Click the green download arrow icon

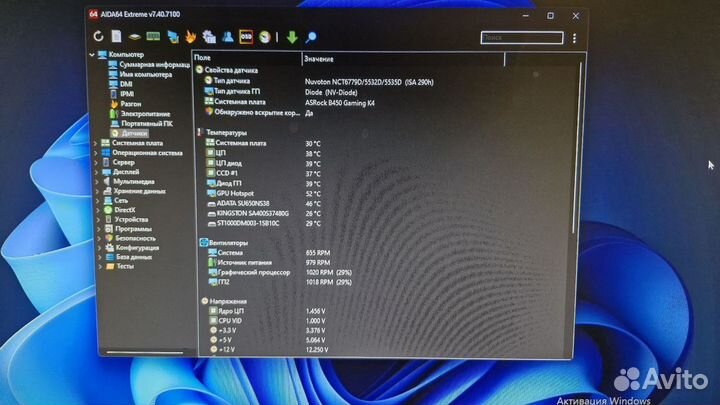292,37
